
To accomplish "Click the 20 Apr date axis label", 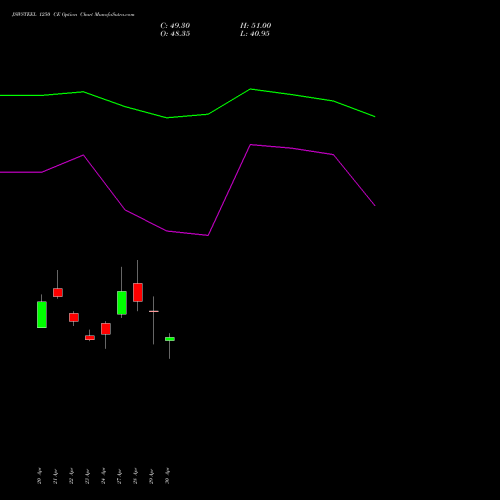I will pyautogui.click(x=39, y=476).
